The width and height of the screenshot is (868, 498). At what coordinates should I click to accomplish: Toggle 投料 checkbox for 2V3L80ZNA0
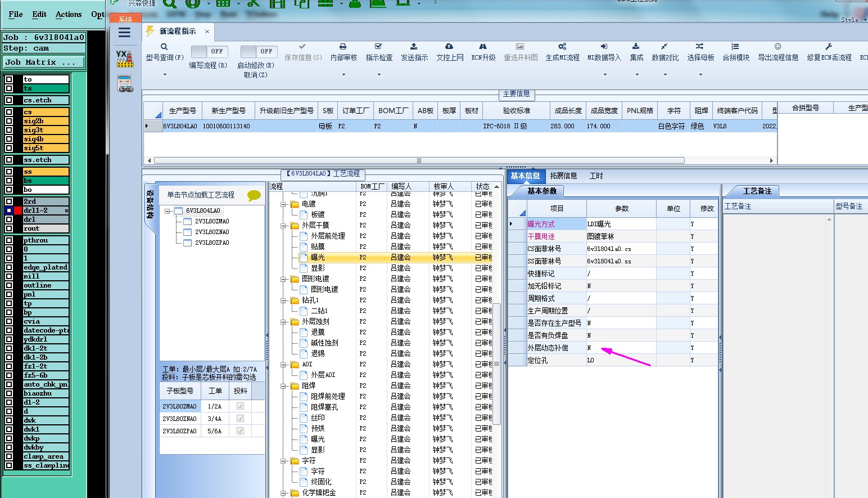[x=240, y=419]
